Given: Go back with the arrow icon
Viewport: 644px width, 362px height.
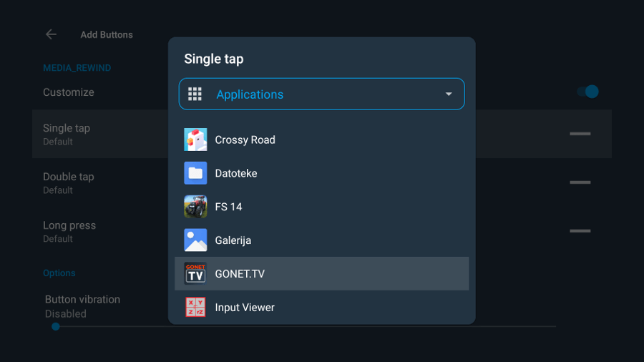Looking at the screenshot, I should coord(51,34).
